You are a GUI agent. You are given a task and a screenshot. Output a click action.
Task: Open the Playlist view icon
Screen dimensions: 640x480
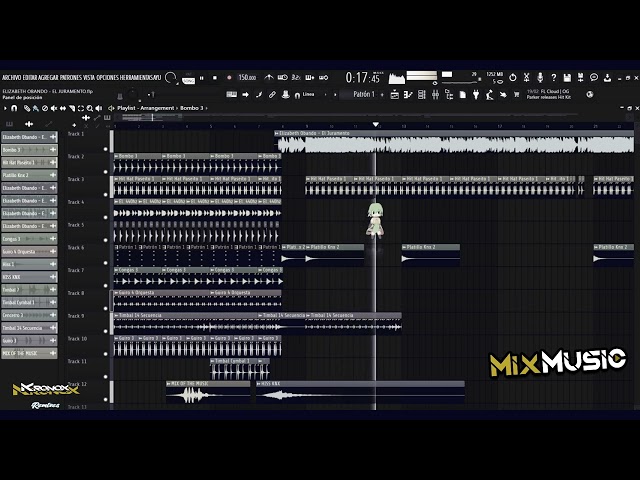pos(395,95)
